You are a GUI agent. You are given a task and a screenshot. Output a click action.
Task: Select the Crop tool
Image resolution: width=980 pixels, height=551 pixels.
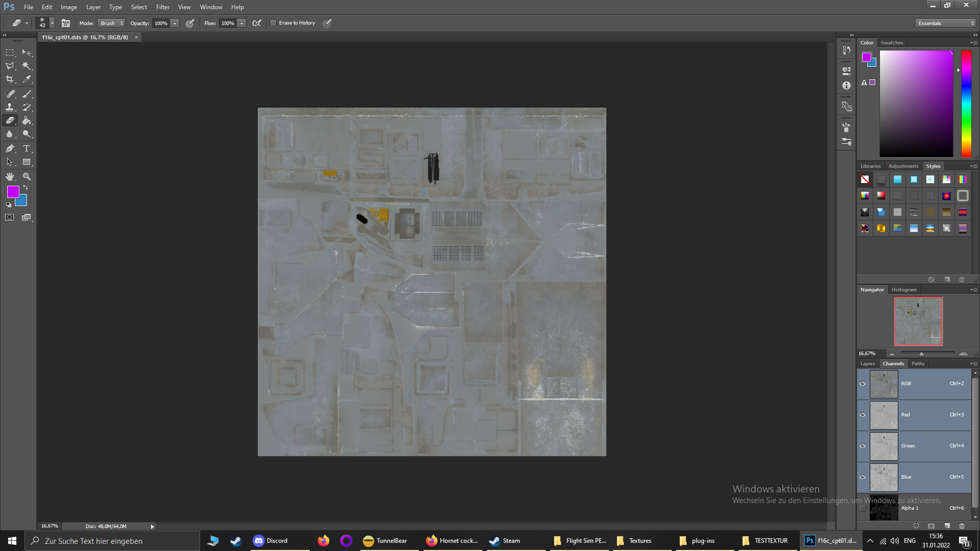click(x=10, y=79)
